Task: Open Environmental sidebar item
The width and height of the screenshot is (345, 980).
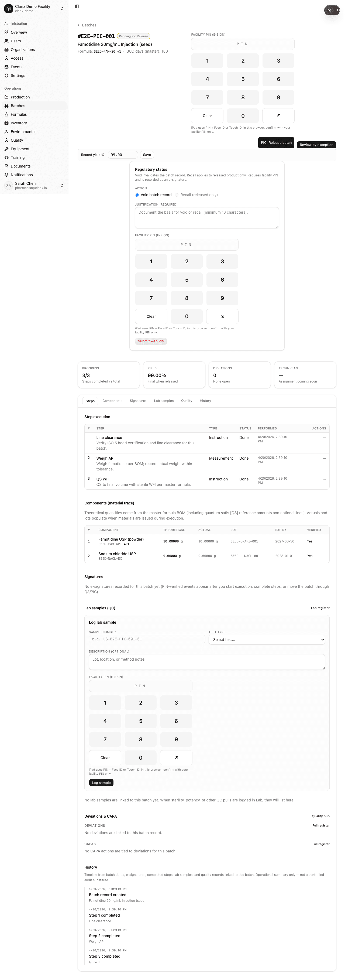Action: pos(34,132)
